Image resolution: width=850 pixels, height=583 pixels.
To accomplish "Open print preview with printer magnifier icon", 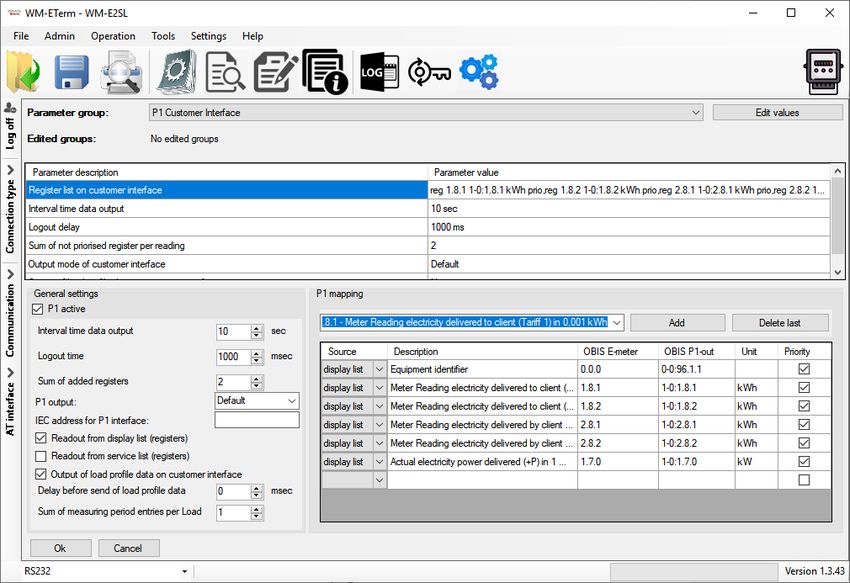I will pos(121,72).
